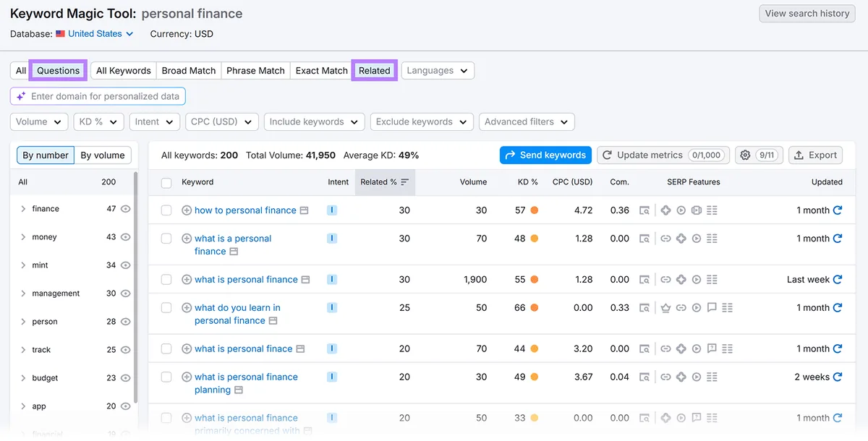The width and height of the screenshot is (868, 441).
Task: Click link SERP feature icon in 'what is a personal finance' row
Action: point(665,239)
